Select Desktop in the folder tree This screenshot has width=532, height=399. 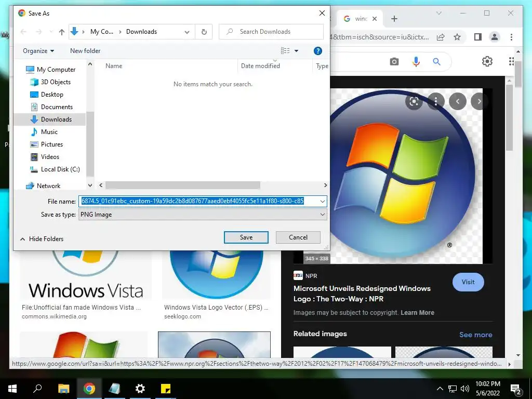(52, 95)
